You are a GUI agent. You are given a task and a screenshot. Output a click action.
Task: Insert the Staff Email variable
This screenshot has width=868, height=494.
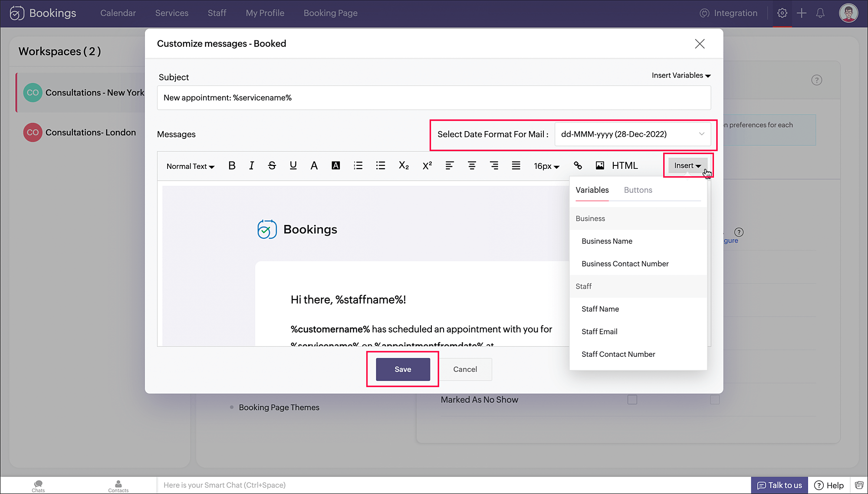[x=638, y=332]
